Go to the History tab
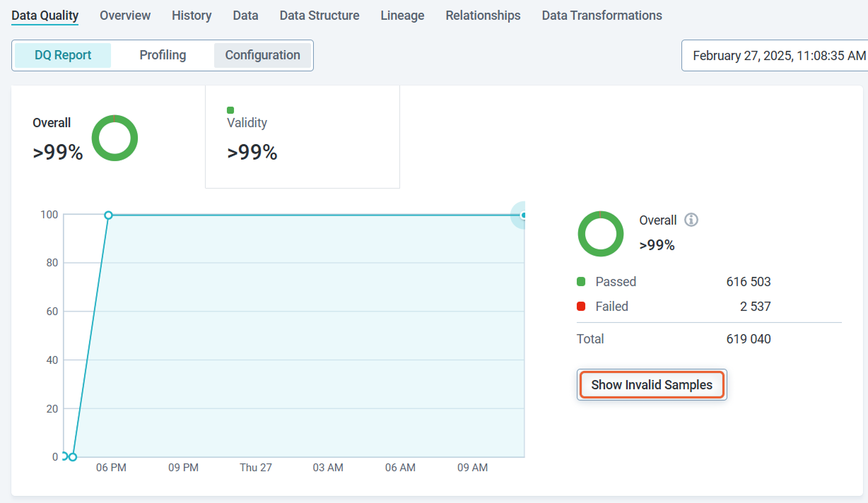Viewport: 868px width, 503px height. tap(192, 16)
